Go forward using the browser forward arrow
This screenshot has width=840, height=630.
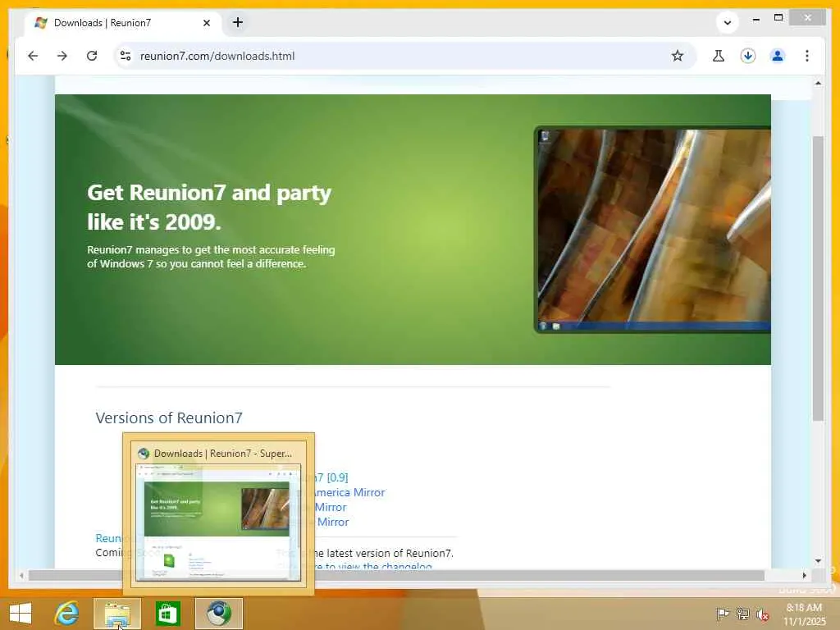pos(62,56)
